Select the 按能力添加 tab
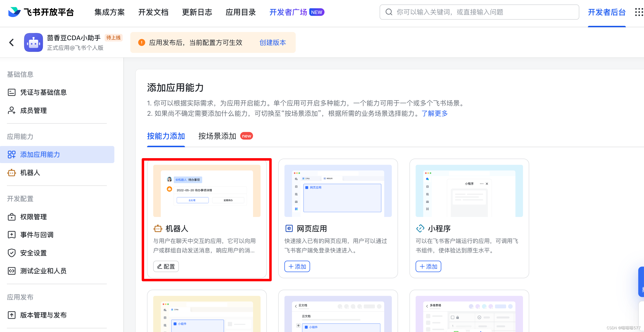Image resolution: width=644 pixels, height=332 pixels. tap(166, 136)
